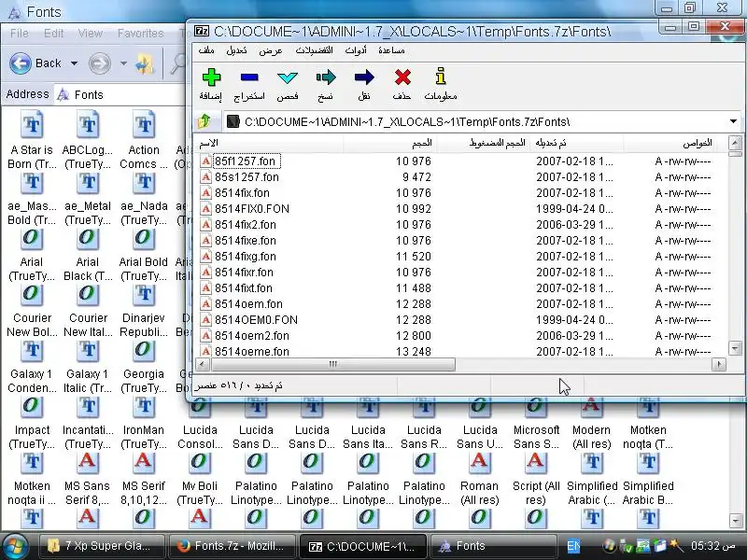
Task: Select the A Star is Born font icon
Action: click(32, 125)
